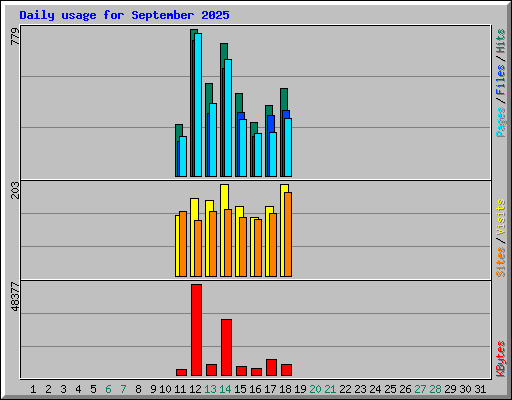This screenshot has height=400, width=512.
Task: Click the yellow Visits bar top for day 18
Action: pyautogui.click(x=284, y=188)
